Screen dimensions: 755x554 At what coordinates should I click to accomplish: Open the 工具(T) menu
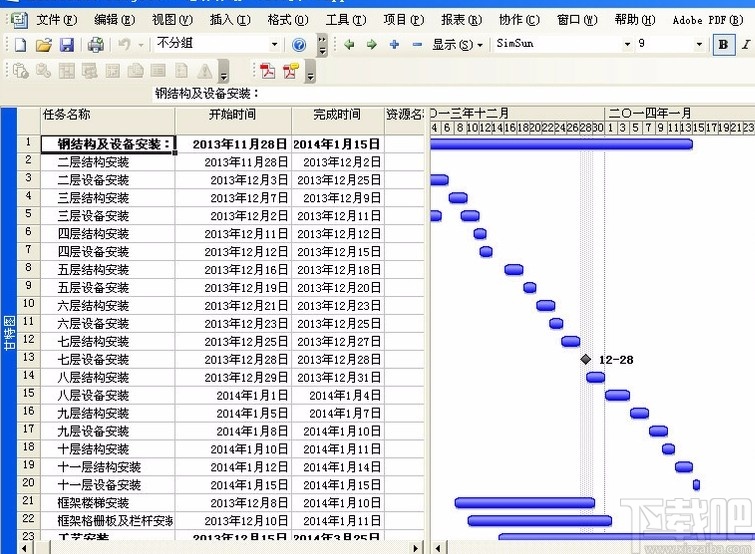tap(346, 20)
